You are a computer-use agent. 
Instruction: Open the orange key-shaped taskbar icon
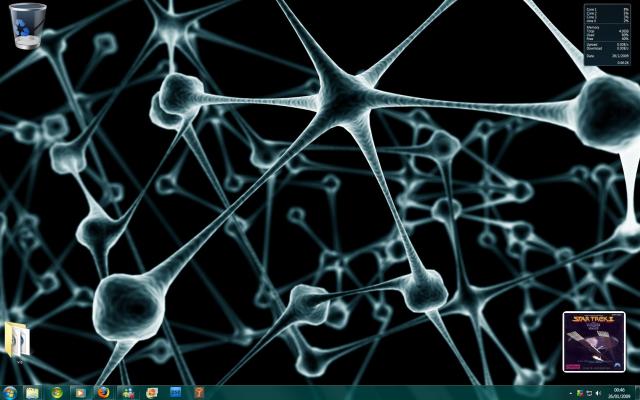pos(200,393)
